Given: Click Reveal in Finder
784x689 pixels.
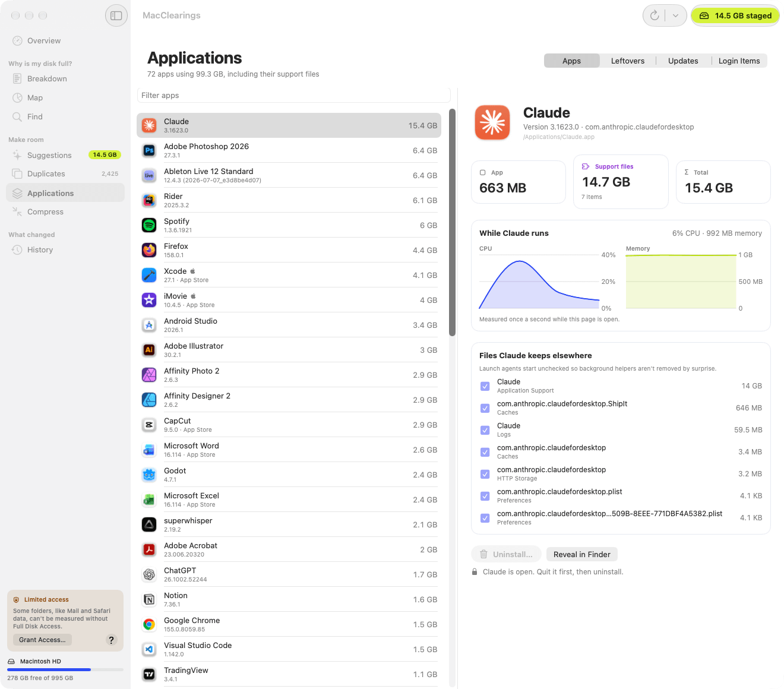Looking at the screenshot, I should [x=581, y=554].
